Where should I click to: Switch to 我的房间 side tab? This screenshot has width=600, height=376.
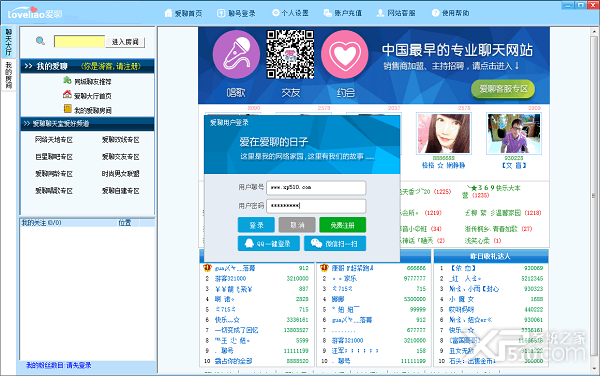click(8, 75)
